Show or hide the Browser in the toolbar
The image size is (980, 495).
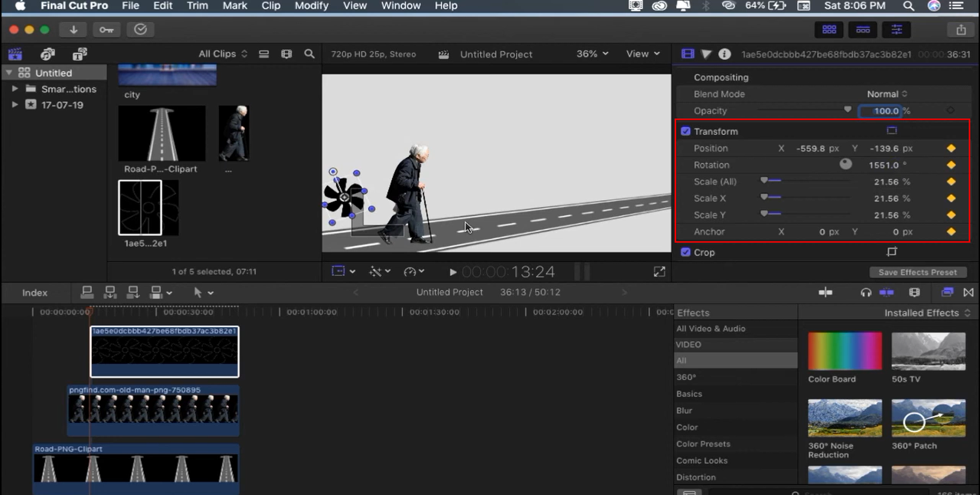829,30
